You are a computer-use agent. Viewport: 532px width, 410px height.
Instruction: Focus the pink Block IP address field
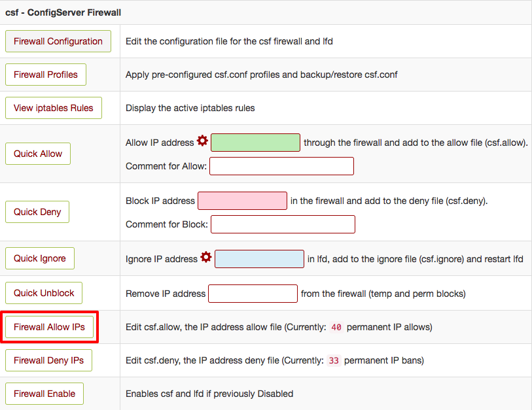(x=242, y=201)
